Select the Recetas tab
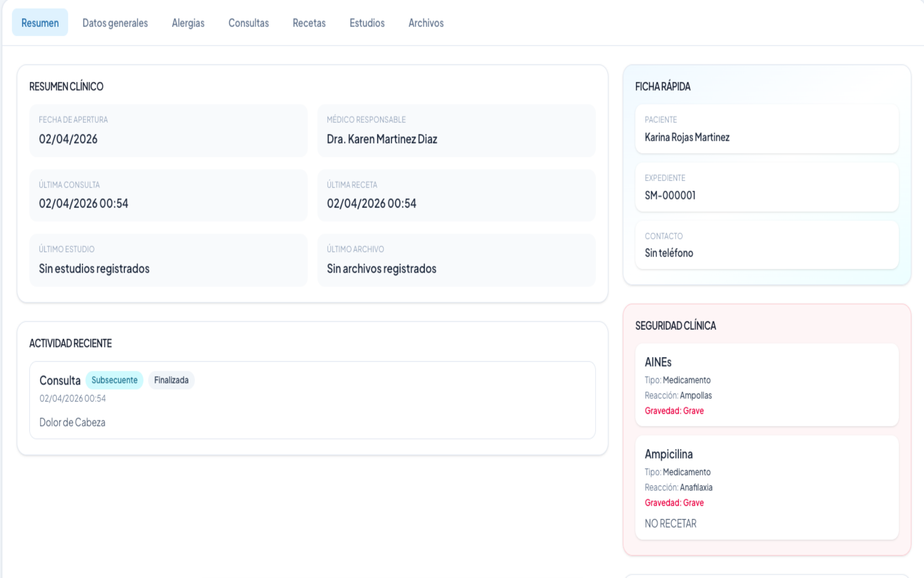This screenshot has width=924, height=578. point(309,23)
